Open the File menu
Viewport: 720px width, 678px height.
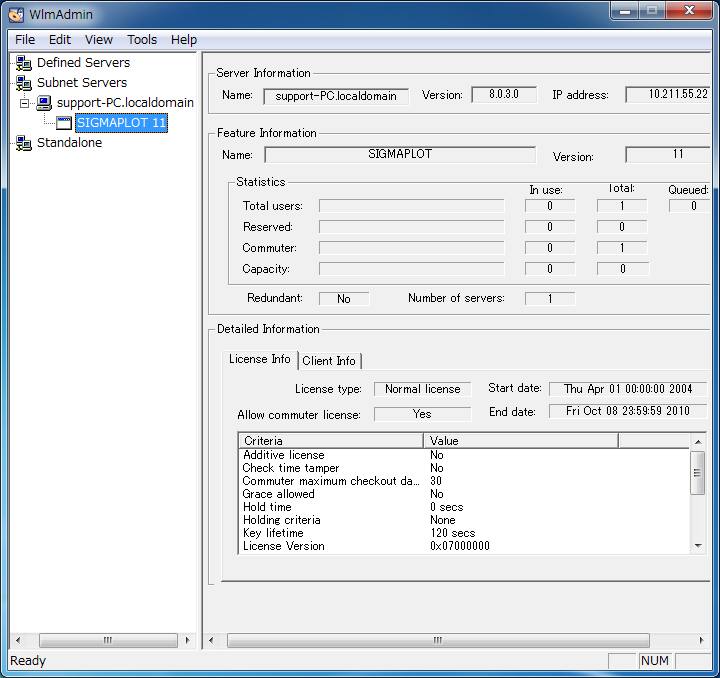point(25,40)
